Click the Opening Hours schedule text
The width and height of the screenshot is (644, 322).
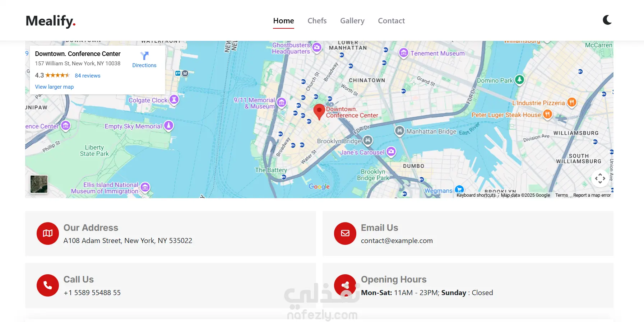pyautogui.click(x=427, y=293)
